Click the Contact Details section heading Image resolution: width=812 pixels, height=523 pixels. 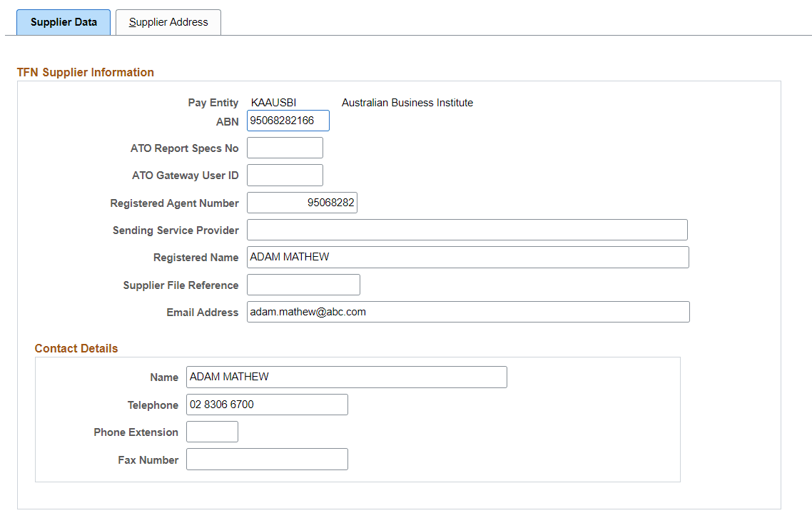(76, 348)
